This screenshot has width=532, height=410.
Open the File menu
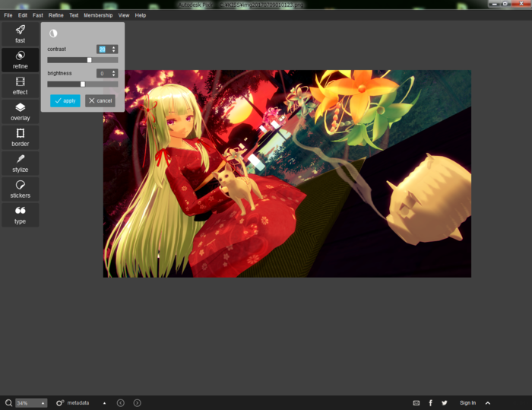pyautogui.click(x=8, y=15)
